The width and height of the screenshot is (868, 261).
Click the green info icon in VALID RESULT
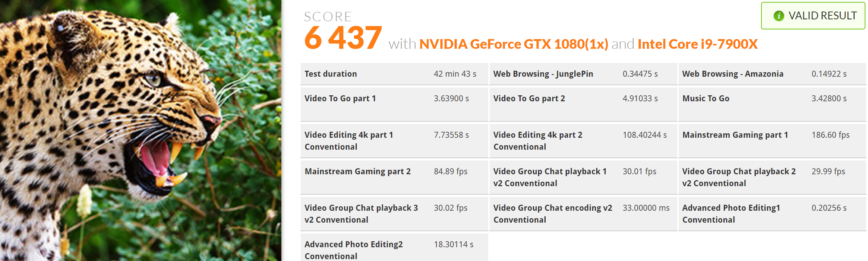click(x=779, y=16)
